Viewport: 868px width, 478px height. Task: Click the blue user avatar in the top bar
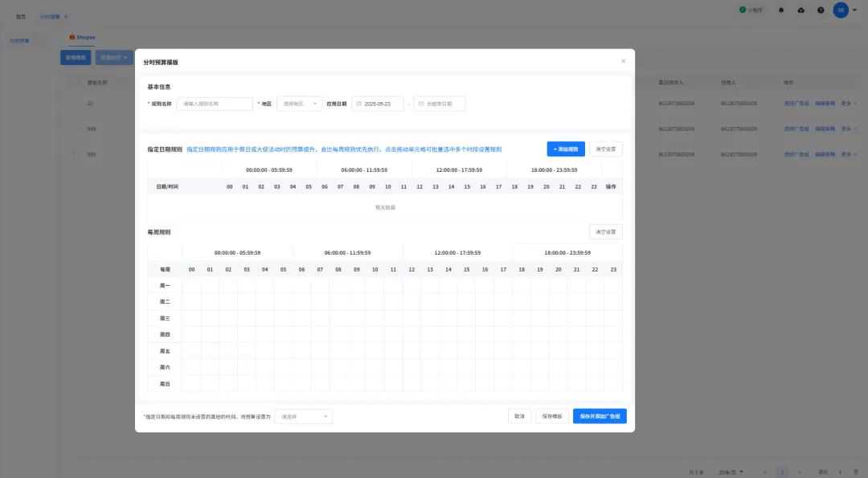point(841,10)
